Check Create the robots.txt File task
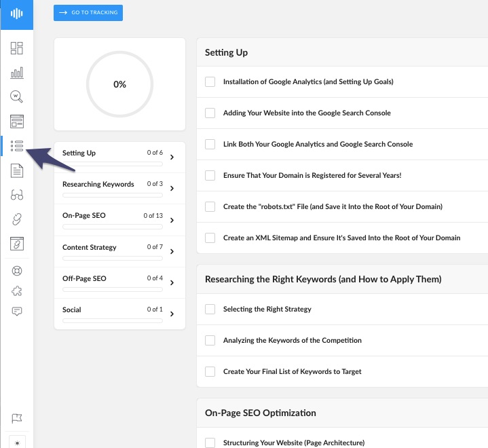This screenshot has width=488, height=448. [210, 207]
